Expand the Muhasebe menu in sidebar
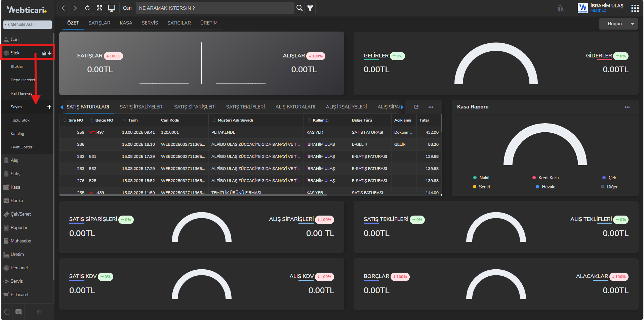Image resolution: width=644 pixels, height=320 pixels. coord(21,241)
